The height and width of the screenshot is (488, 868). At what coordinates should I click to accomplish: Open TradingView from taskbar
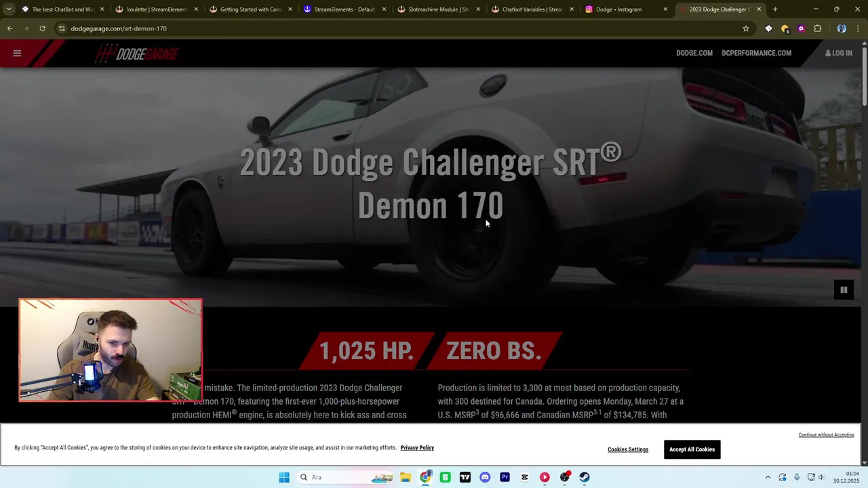[465, 477]
